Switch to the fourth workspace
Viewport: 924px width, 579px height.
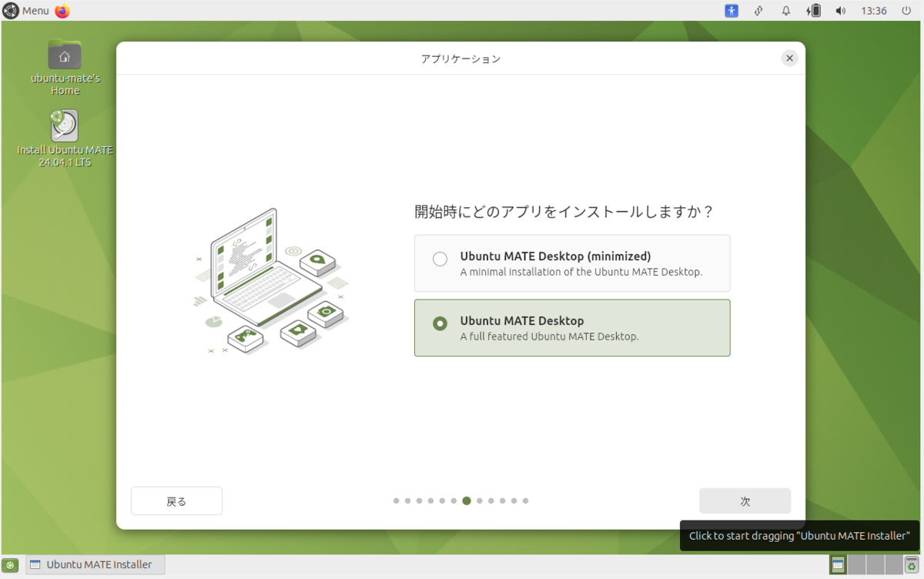click(x=894, y=565)
